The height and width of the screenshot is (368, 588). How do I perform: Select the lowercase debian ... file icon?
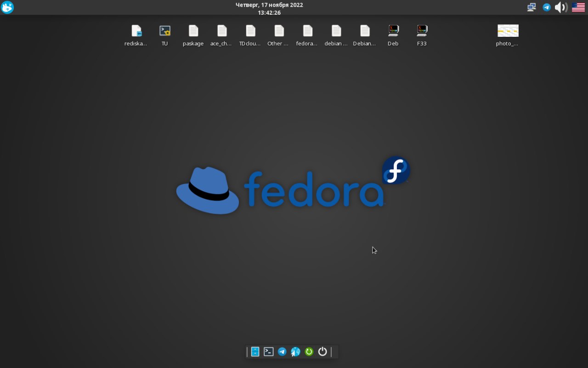[x=336, y=36]
